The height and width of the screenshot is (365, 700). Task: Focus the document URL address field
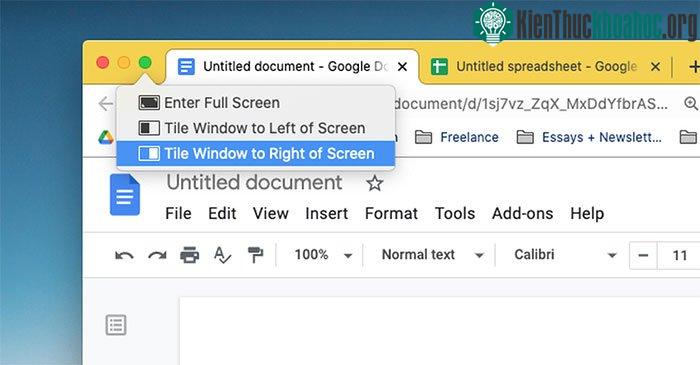[x=531, y=104]
